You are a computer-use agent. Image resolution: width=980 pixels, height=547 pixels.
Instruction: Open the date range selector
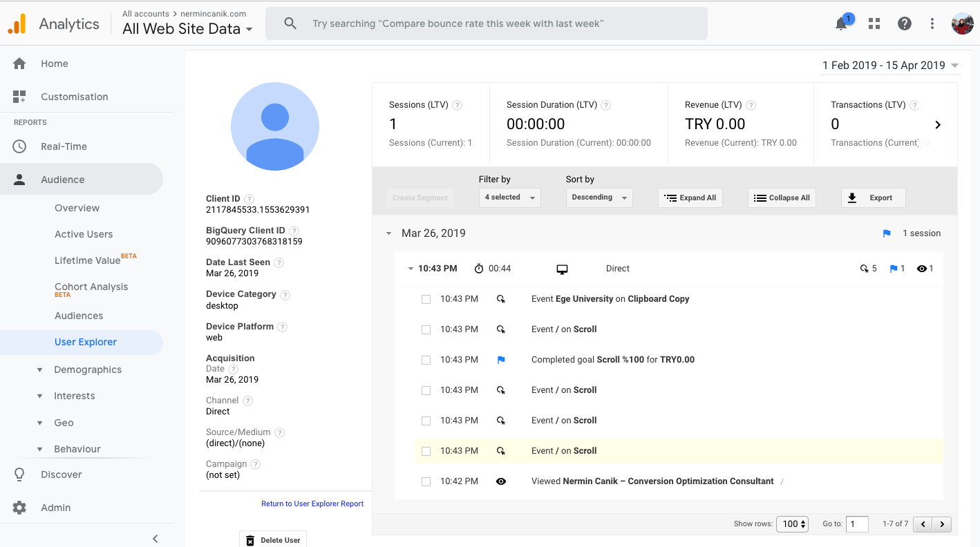click(889, 66)
